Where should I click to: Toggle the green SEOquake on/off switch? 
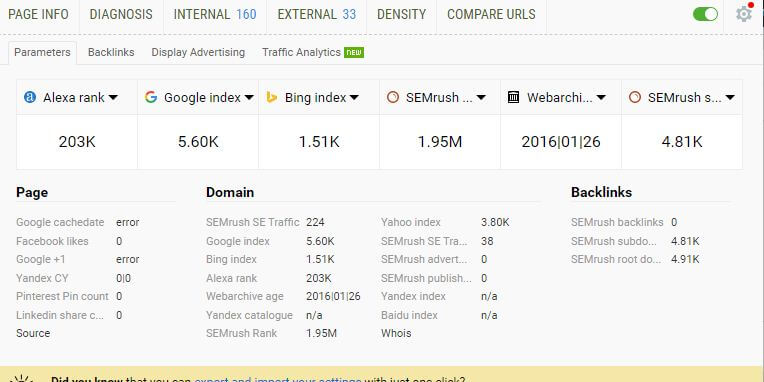pos(705,14)
